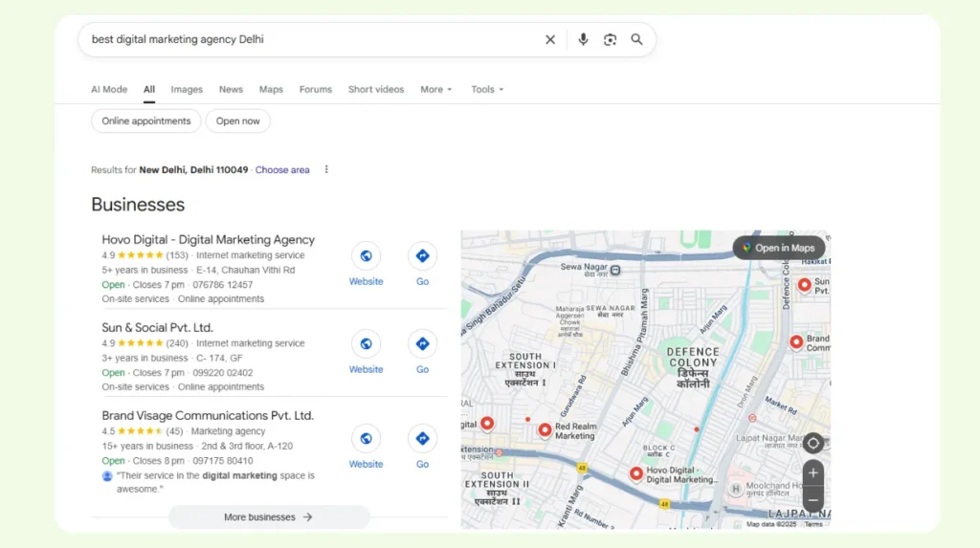Switch to Forums tab
This screenshot has height=548, width=980.
pos(316,89)
